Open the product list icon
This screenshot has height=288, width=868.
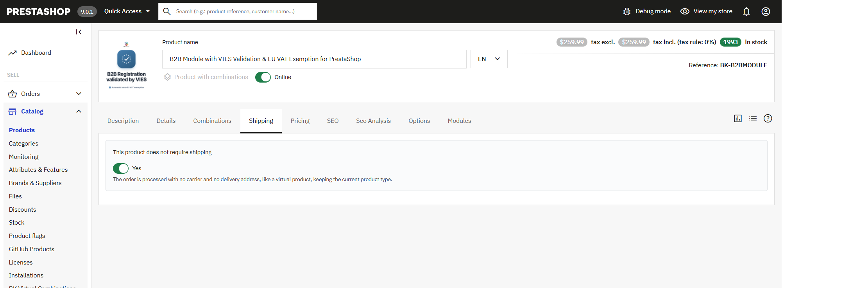(x=753, y=119)
